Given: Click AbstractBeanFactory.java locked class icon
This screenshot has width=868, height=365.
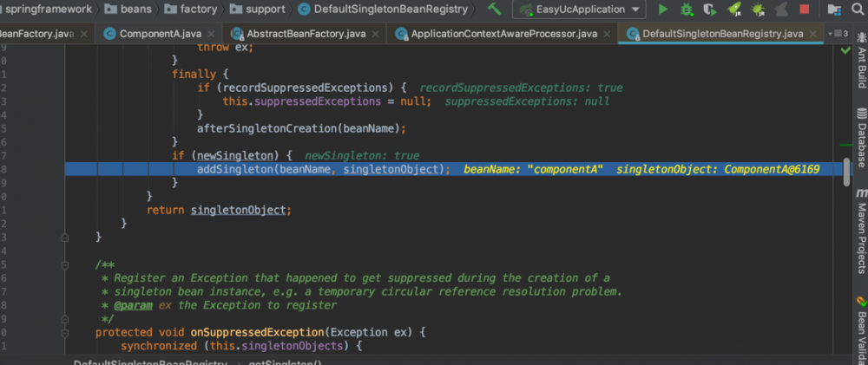Looking at the screenshot, I should [236, 34].
